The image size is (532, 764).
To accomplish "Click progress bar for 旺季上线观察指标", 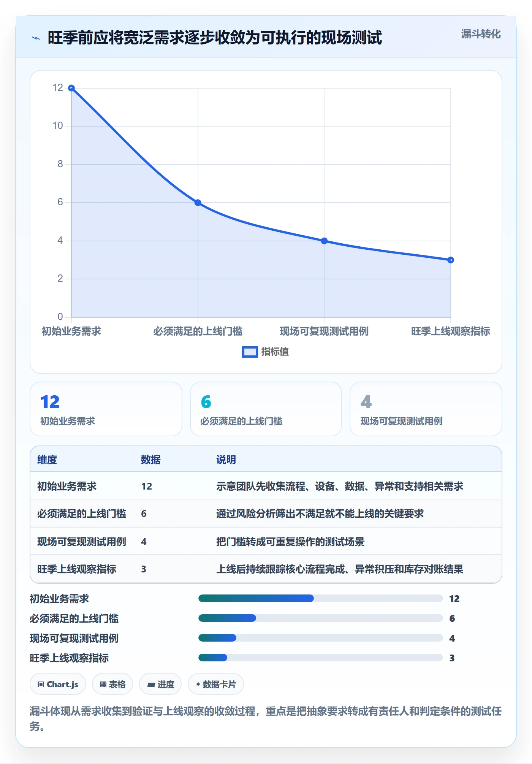I will [320, 658].
